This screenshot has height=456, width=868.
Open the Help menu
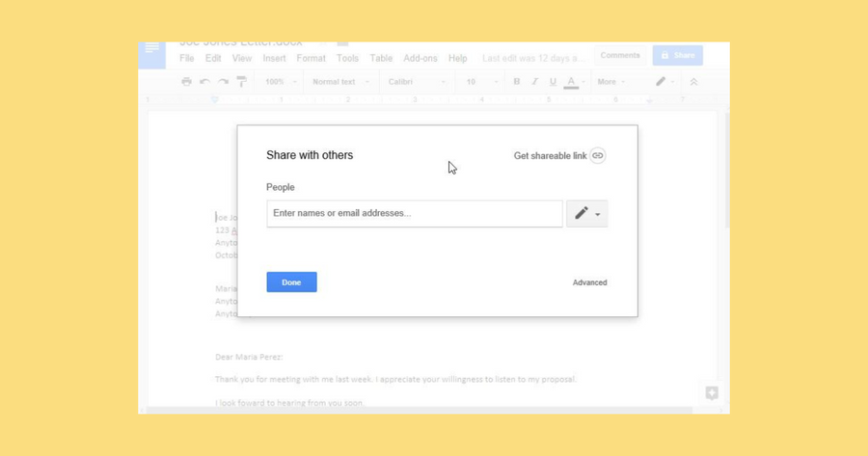pyautogui.click(x=458, y=58)
